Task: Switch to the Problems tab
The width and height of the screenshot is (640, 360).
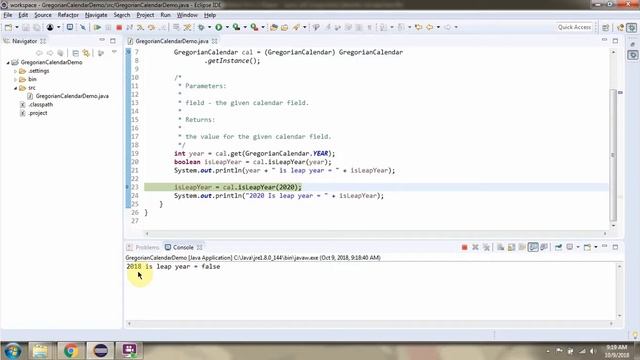Action: [x=143, y=247]
